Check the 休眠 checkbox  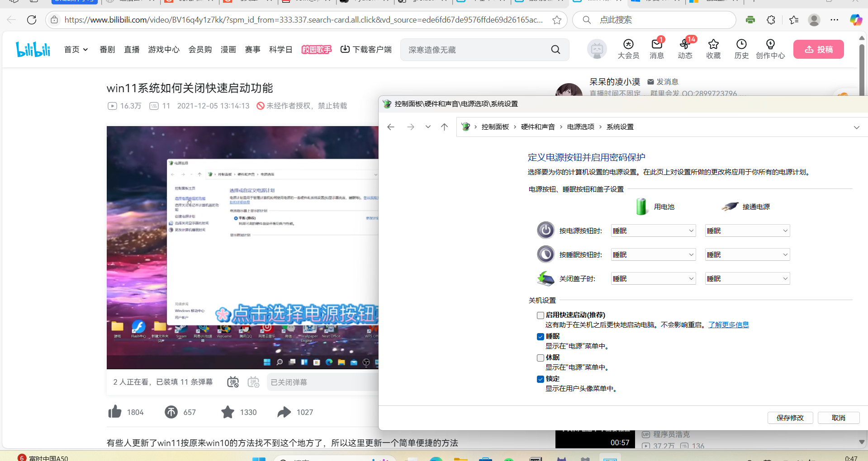[x=540, y=358]
